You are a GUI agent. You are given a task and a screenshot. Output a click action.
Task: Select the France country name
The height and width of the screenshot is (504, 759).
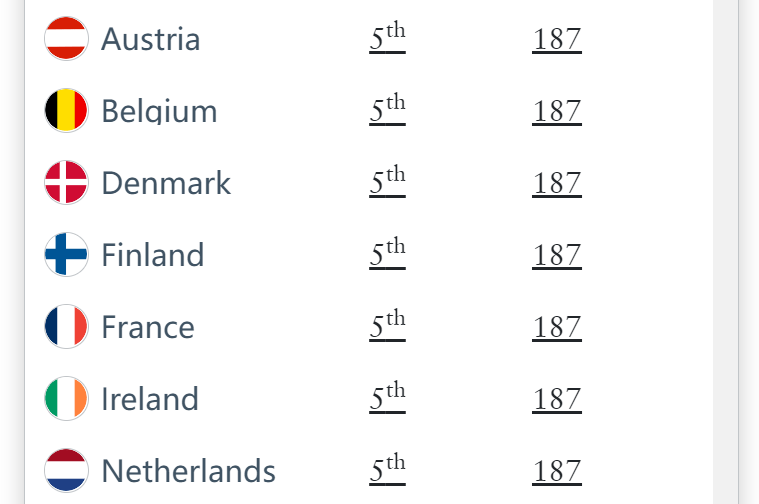click(148, 328)
